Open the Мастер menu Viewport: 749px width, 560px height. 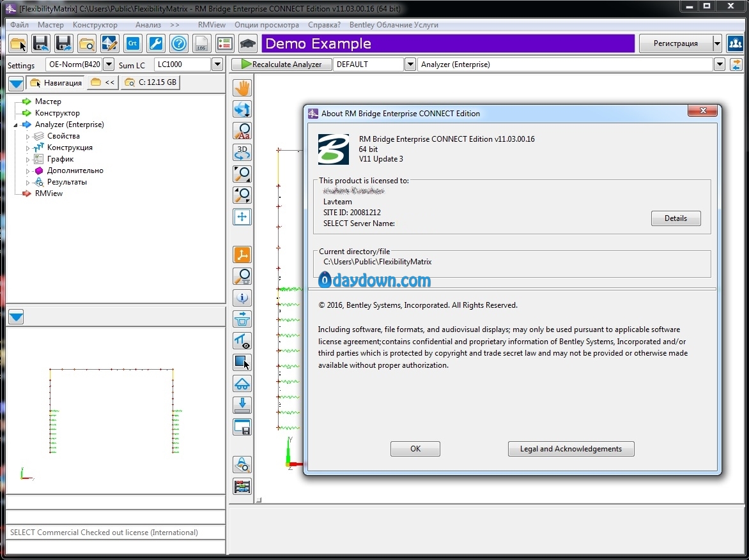coord(50,25)
